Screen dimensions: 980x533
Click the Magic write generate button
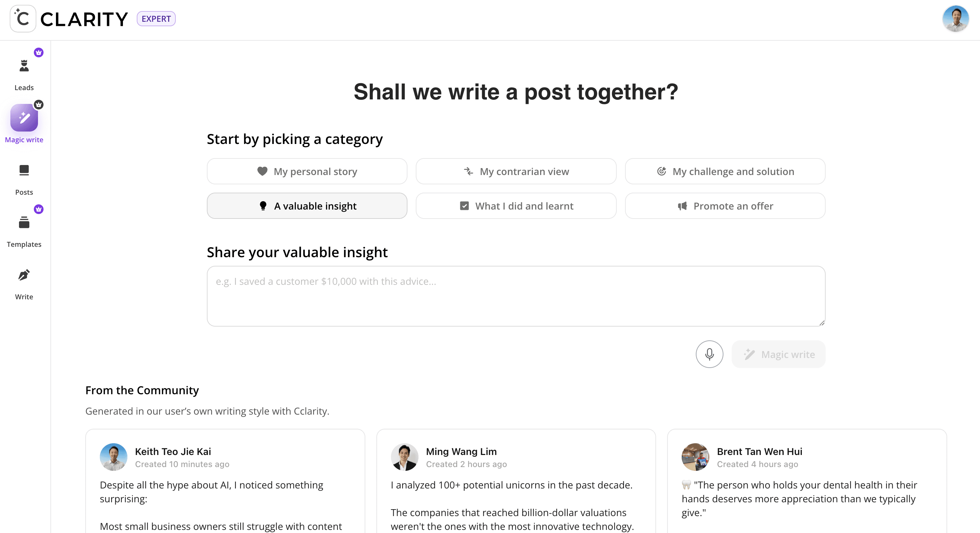point(778,354)
